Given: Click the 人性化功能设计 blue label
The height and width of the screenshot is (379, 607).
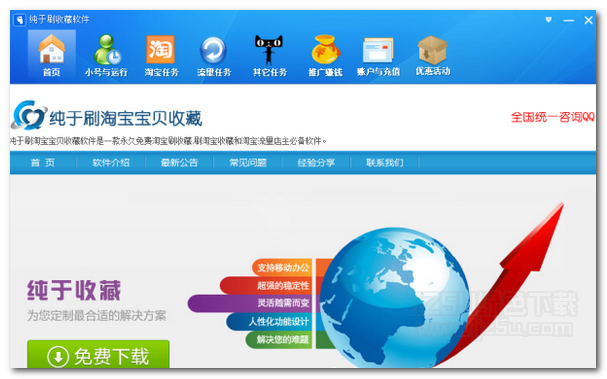Looking at the screenshot, I should coord(270,321).
